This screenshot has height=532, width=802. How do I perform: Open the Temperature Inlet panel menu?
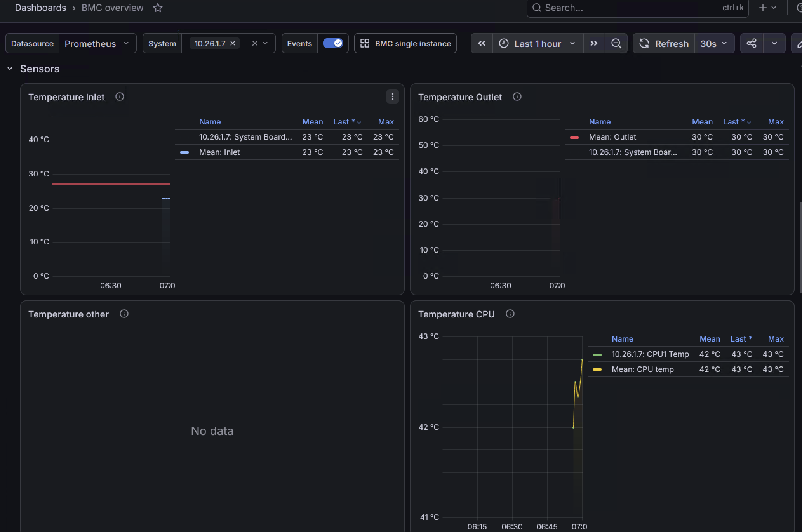click(x=392, y=97)
